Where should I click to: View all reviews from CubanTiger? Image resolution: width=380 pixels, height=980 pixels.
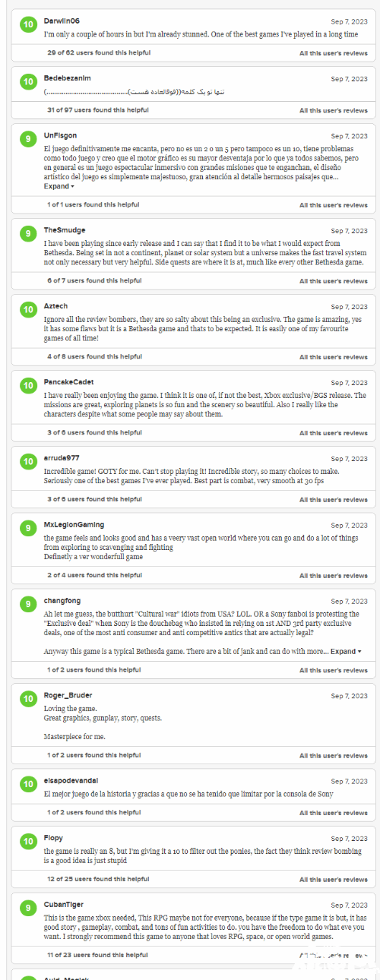pyautogui.click(x=333, y=955)
